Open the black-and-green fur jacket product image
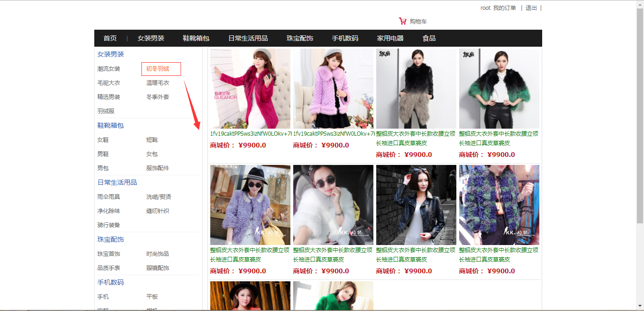The width and height of the screenshot is (644, 311). pyautogui.click(x=499, y=89)
